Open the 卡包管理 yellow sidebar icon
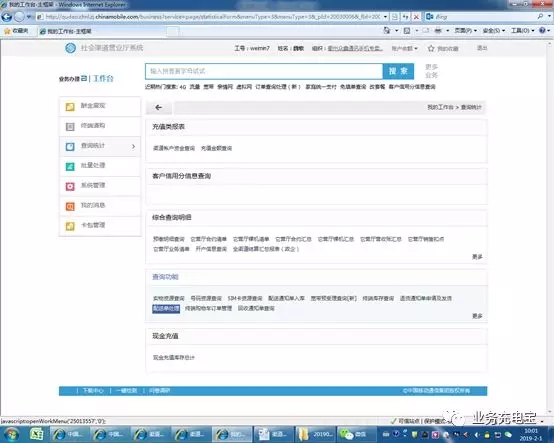 (70, 226)
